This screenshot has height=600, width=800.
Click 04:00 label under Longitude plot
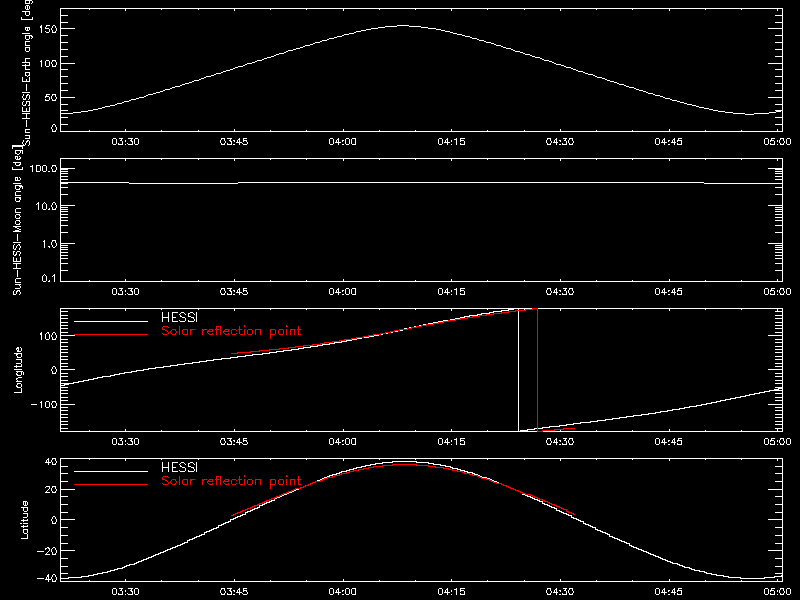coord(343,442)
